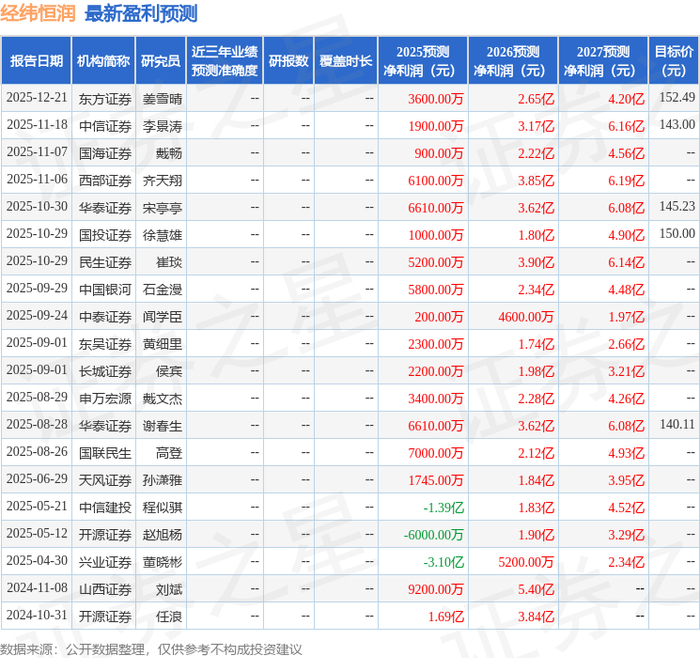Click the 覆盖时长 column header
The width and height of the screenshot is (700, 658).
point(346,61)
